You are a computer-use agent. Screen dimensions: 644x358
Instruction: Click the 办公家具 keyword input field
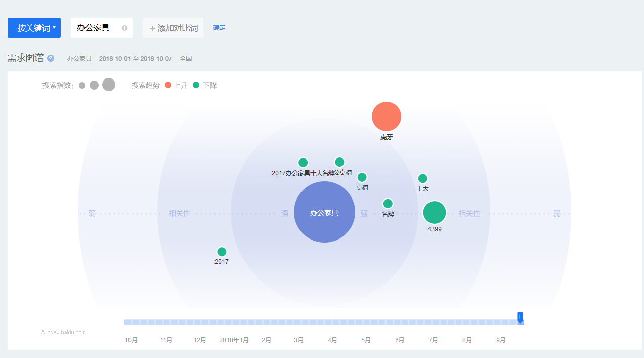click(x=94, y=28)
